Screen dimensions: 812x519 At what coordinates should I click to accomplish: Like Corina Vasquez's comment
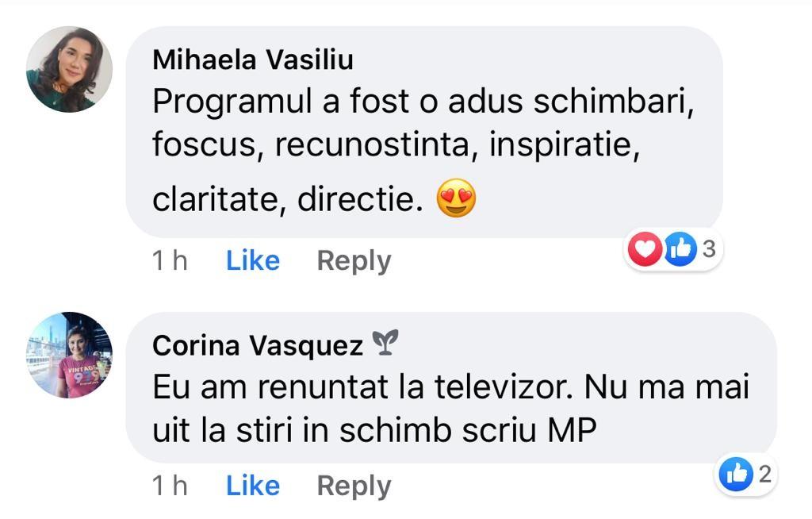(x=253, y=486)
